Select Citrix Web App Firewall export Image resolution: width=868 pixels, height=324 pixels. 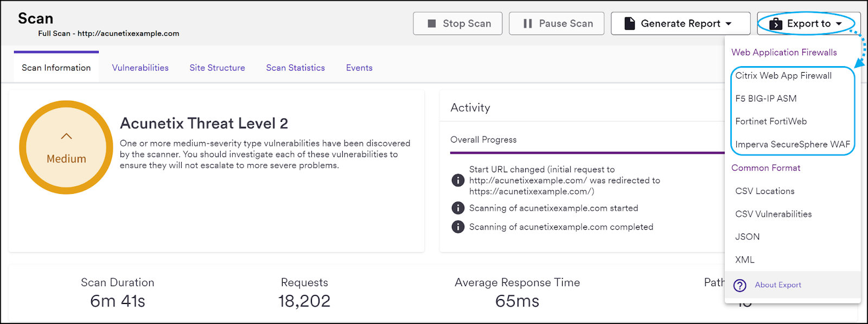pyautogui.click(x=783, y=76)
